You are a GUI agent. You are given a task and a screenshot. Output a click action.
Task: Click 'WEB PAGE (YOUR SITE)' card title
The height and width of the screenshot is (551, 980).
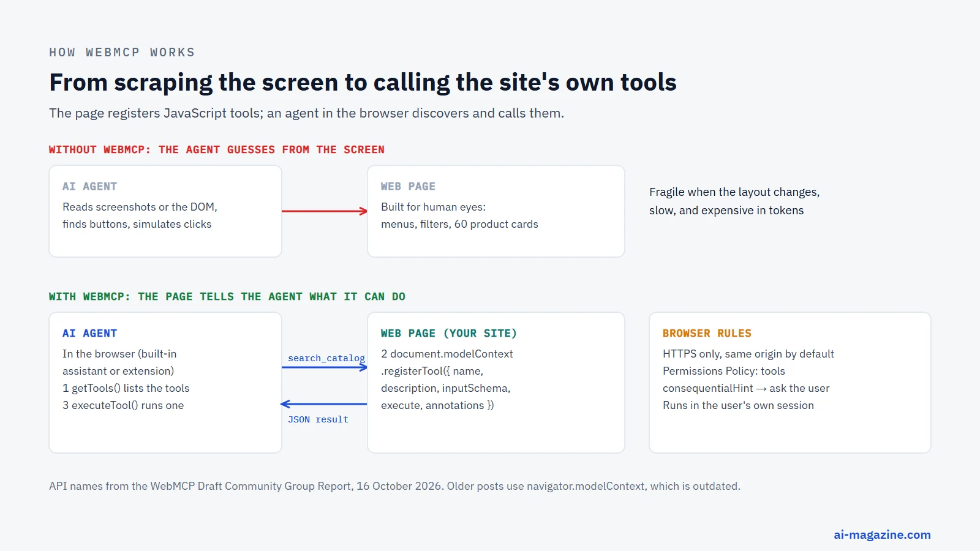(x=449, y=333)
